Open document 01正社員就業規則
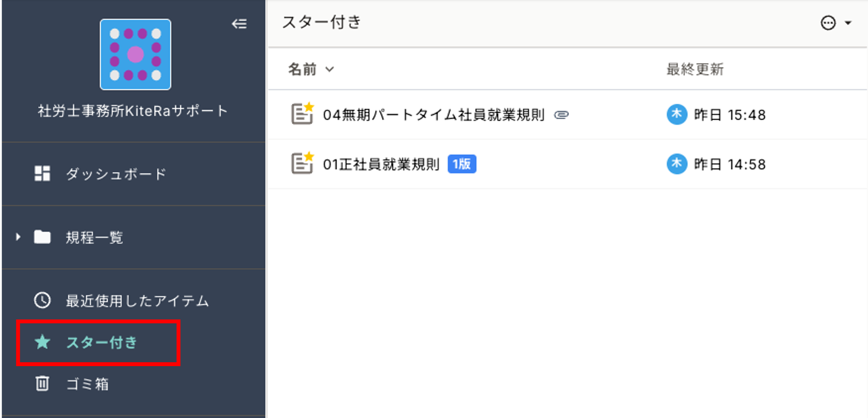The height and width of the screenshot is (418, 868). pyautogui.click(x=381, y=164)
